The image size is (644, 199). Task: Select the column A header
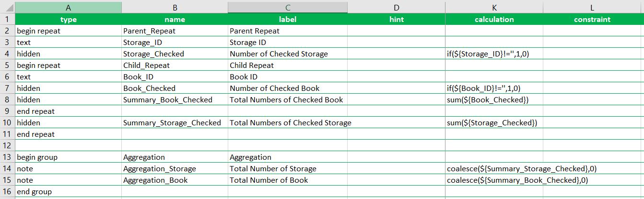click(x=68, y=7)
